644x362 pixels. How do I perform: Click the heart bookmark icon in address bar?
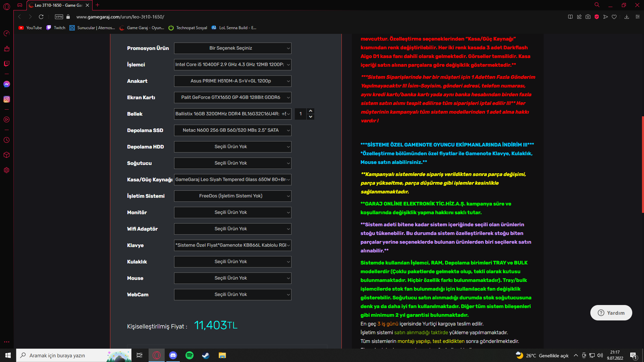[x=614, y=17]
